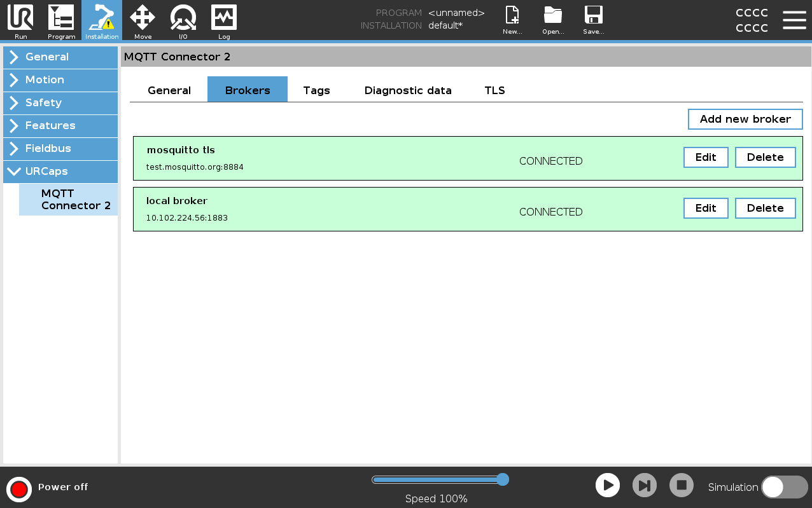Click the Open folder icon
Viewport: 812px width, 508px height.
point(553,19)
